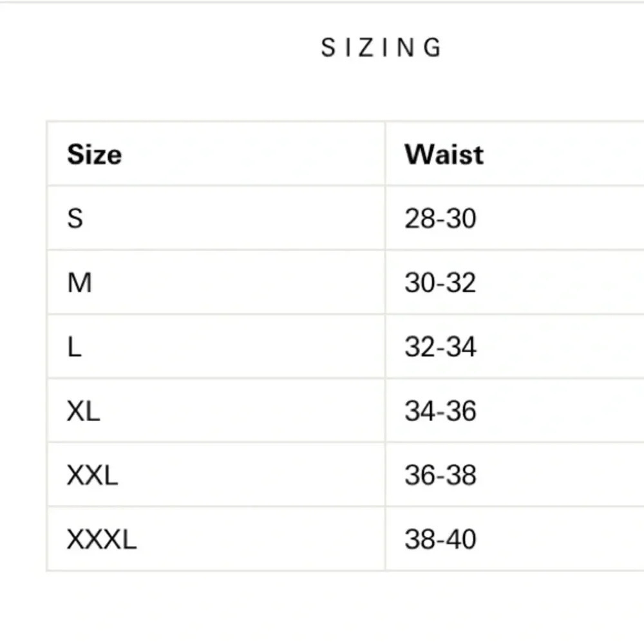
Task: Click the 38-40 waist value
Action: tap(440, 539)
